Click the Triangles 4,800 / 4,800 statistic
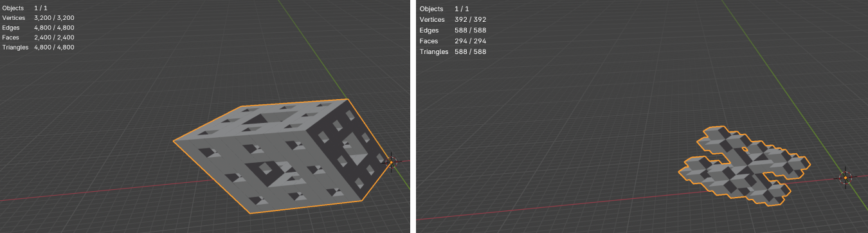 (38, 48)
